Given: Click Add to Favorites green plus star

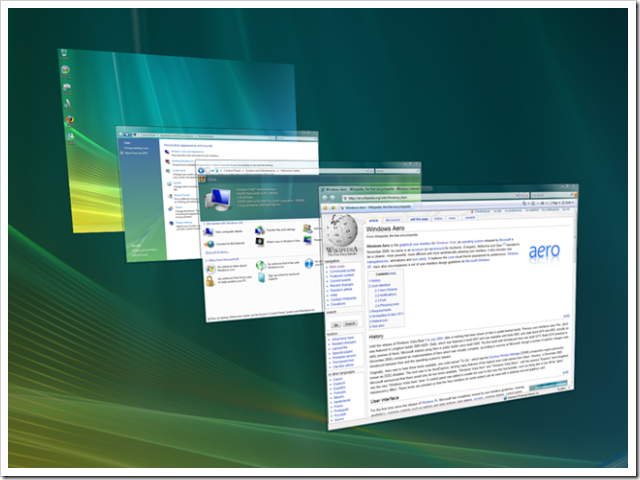Looking at the screenshot, I should (x=333, y=208).
